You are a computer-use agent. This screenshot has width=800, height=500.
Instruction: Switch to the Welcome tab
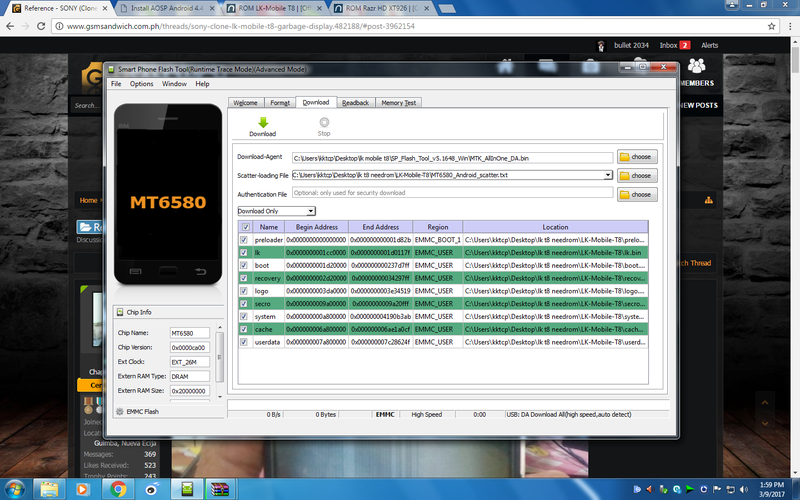tap(245, 103)
